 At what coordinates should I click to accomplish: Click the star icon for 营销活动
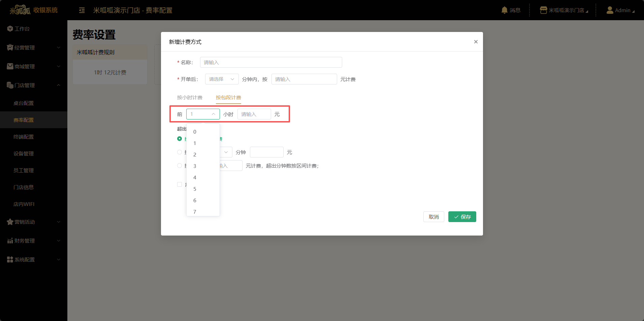pos(10,222)
